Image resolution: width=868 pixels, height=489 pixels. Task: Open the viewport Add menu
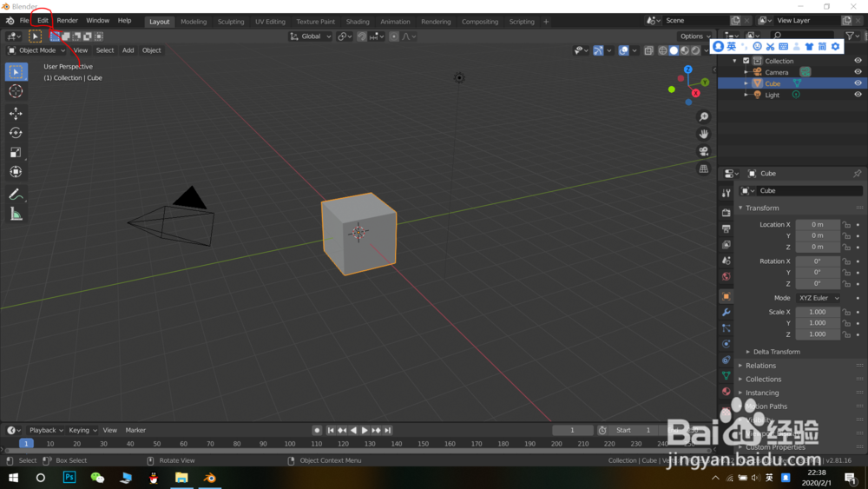pyautogui.click(x=128, y=50)
